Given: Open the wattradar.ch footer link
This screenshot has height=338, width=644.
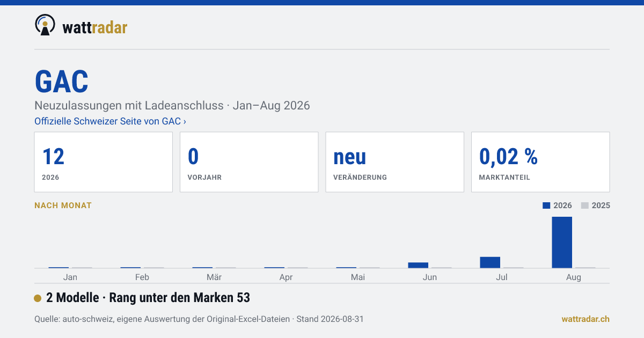Looking at the screenshot, I should (x=586, y=319).
